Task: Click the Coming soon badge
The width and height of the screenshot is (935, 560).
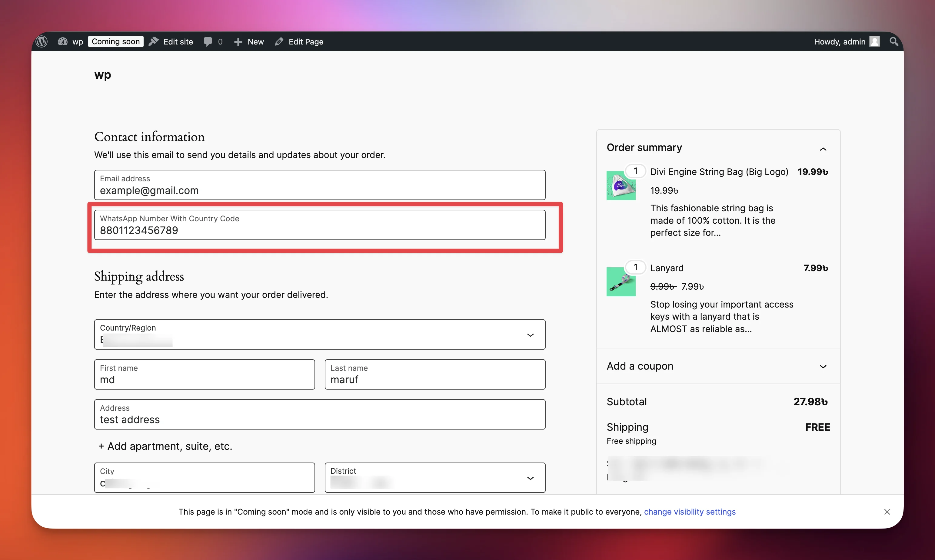Action: 115,41
